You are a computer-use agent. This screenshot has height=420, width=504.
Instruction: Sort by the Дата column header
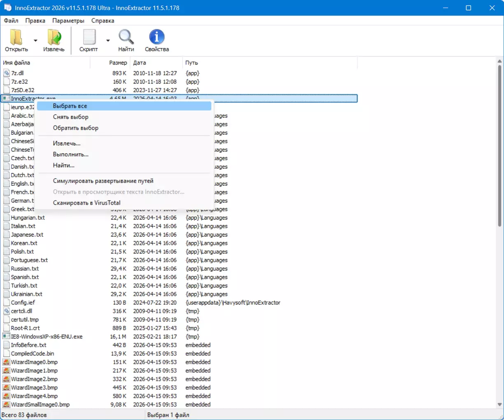click(140, 63)
